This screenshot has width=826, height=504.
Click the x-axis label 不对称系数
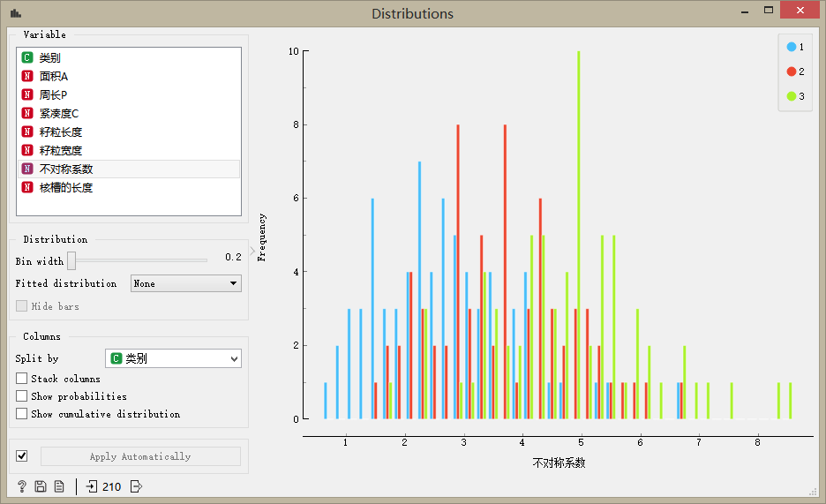559,463
